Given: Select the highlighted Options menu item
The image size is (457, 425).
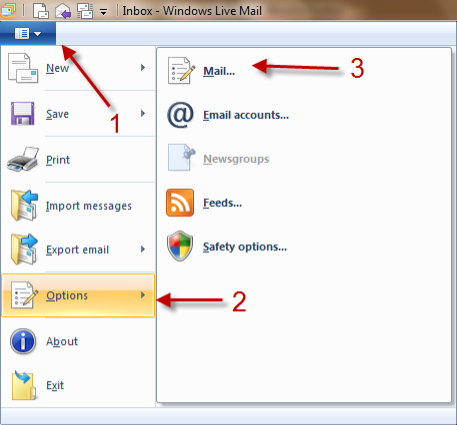Looking at the screenshot, I should click(x=78, y=295).
